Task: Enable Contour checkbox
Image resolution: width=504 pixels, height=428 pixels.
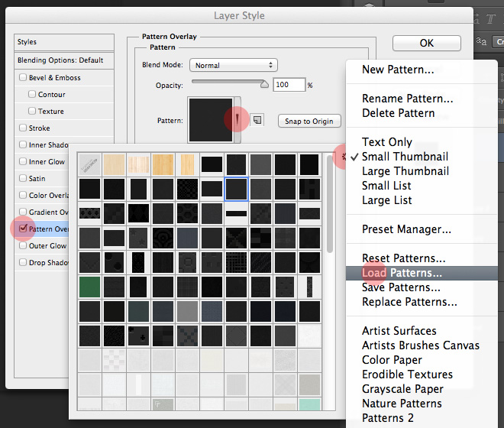Action: [32, 94]
